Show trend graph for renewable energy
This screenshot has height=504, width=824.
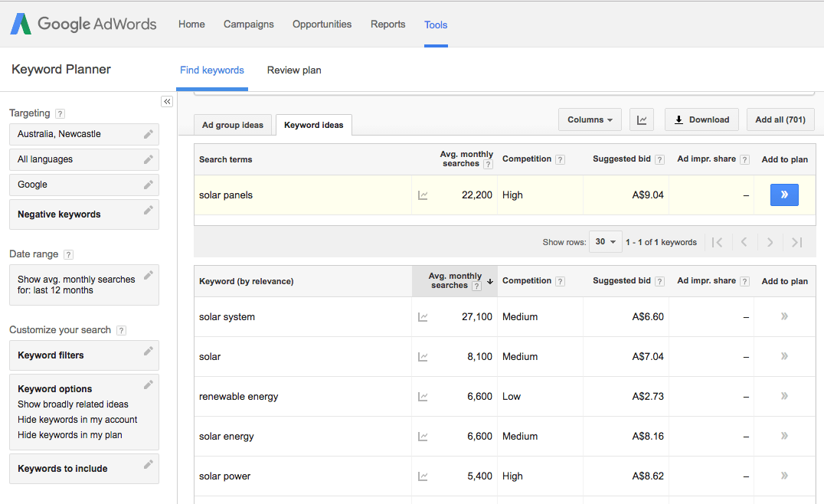click(423, 397)
